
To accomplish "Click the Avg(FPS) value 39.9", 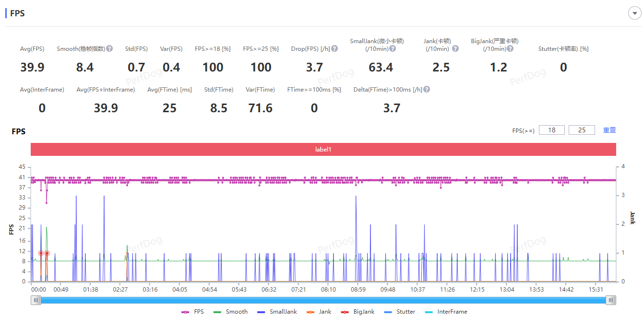I will (32, 67).
